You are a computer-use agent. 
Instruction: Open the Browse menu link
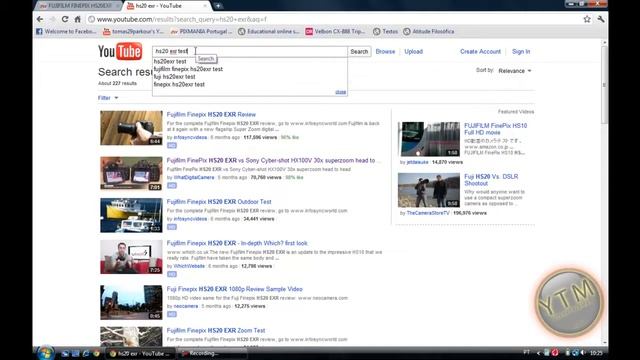click(x=385, y=51)
